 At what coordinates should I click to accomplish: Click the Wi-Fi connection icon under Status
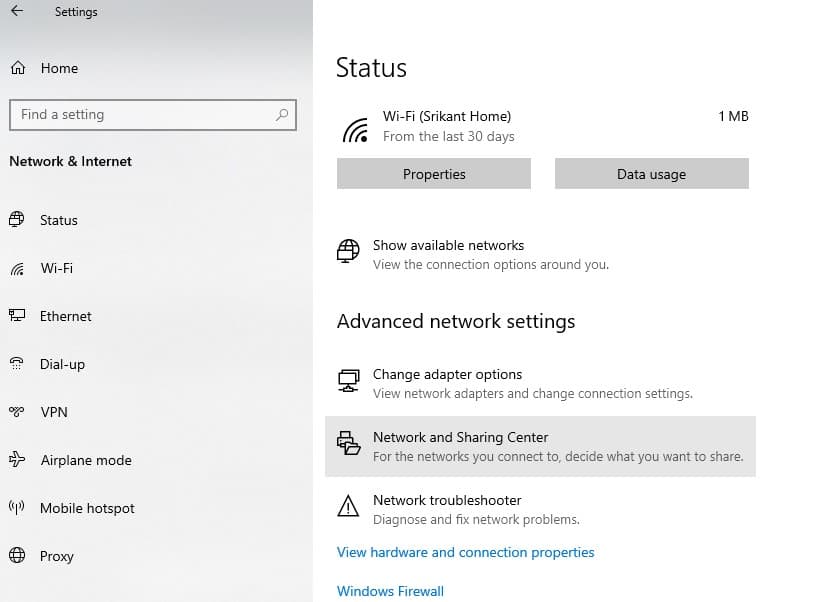click(355, 131)
